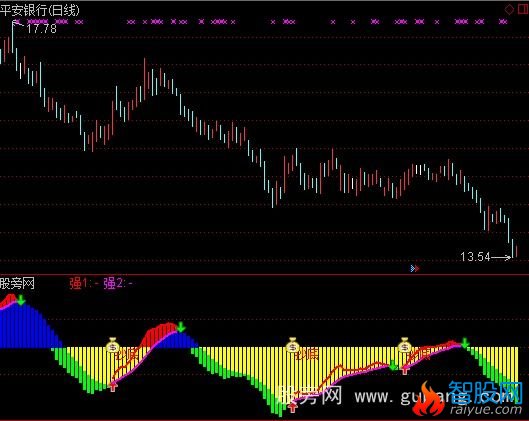Click the red split-panel square icon
Image resolution: width=529 pixels, height=421 pixels.
pos(523,9)
